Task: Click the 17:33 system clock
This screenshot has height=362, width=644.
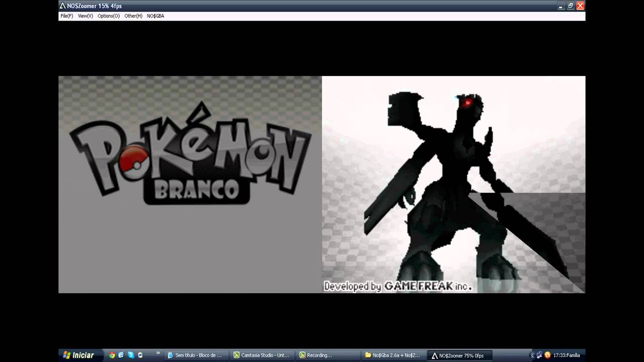Action: click(x=567, y=355)
